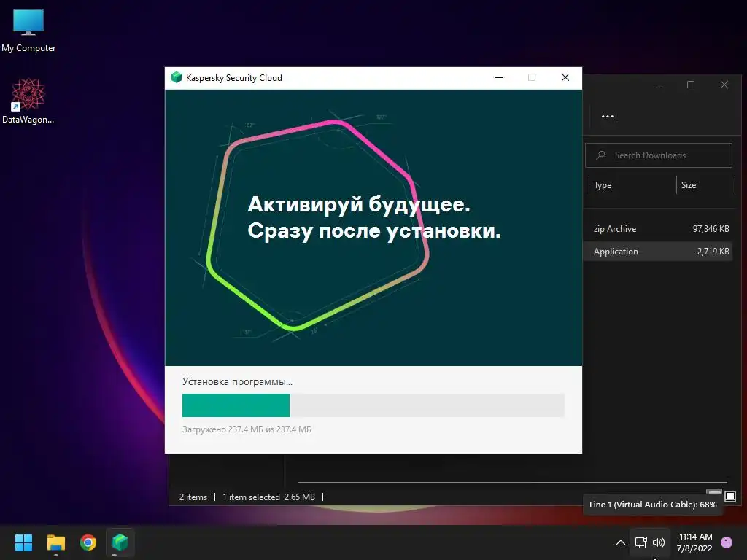Open the notification badge icon
The width and height of the screenshot is (747, 560).
727,542
